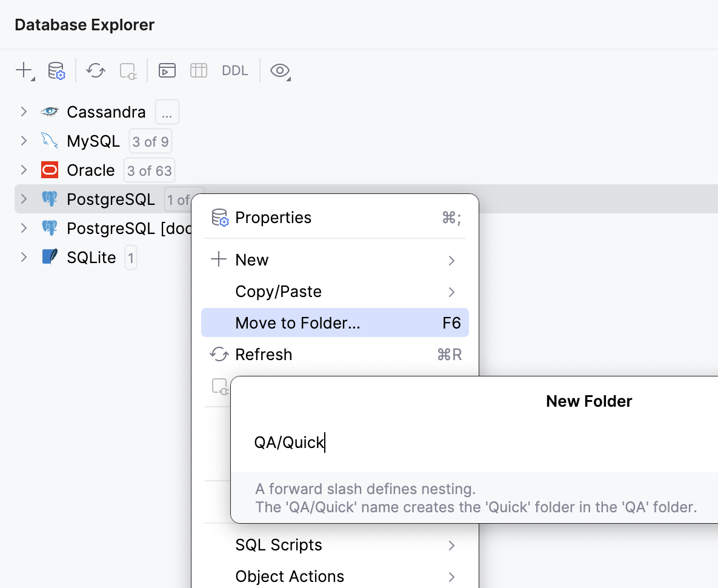
Task: Expand the MySQL data source node
Action: 24,141
